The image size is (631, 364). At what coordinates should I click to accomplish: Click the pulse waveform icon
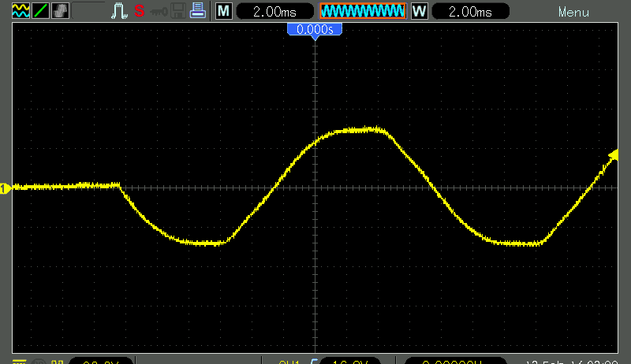point(119,11)
